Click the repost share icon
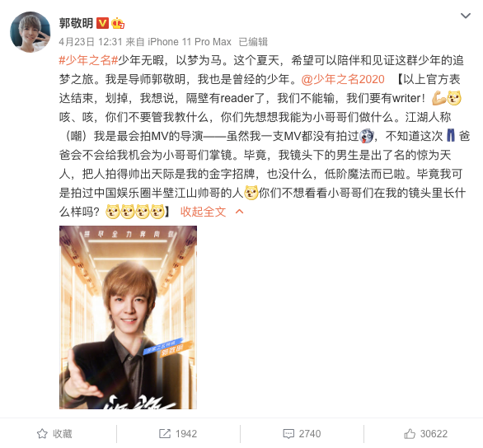 tap(165, 433)
